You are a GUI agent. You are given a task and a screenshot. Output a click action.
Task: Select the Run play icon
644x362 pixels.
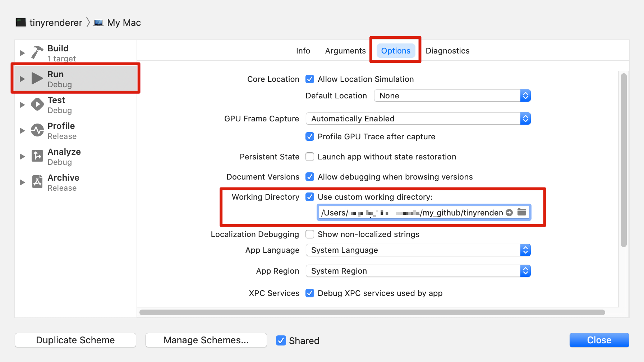click(x=37, y=78)
